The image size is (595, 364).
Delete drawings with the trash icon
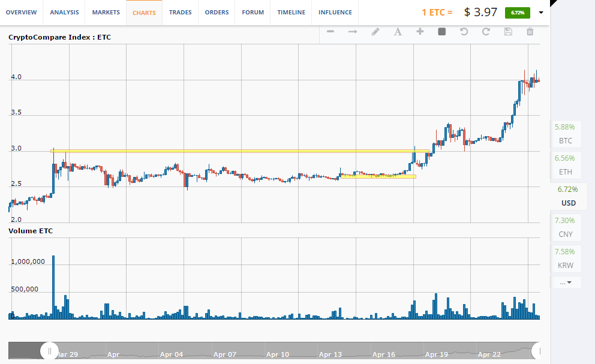tap(530, 32)
